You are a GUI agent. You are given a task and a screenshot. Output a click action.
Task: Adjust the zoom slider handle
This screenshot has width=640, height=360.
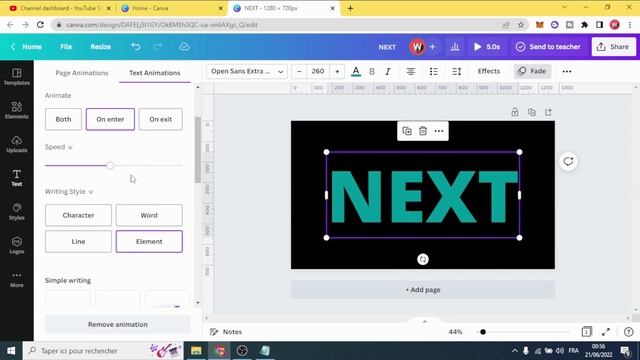(x=483, y=332)
